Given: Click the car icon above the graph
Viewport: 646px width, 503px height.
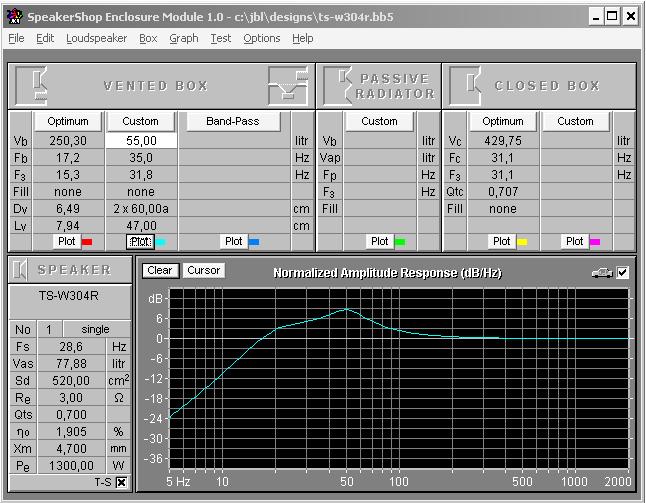Looking at the screenshot, I should pyautogui.click(x=601, y=272).
